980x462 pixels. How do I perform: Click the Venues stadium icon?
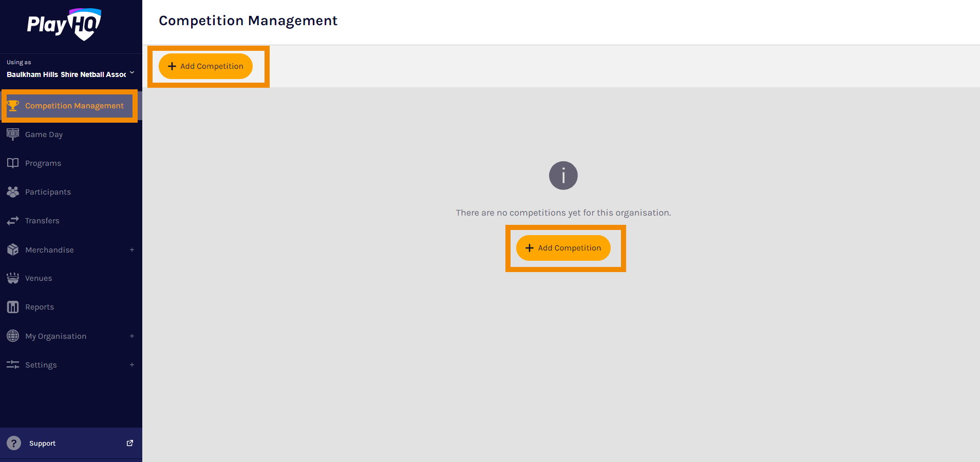tap(13, 278)
